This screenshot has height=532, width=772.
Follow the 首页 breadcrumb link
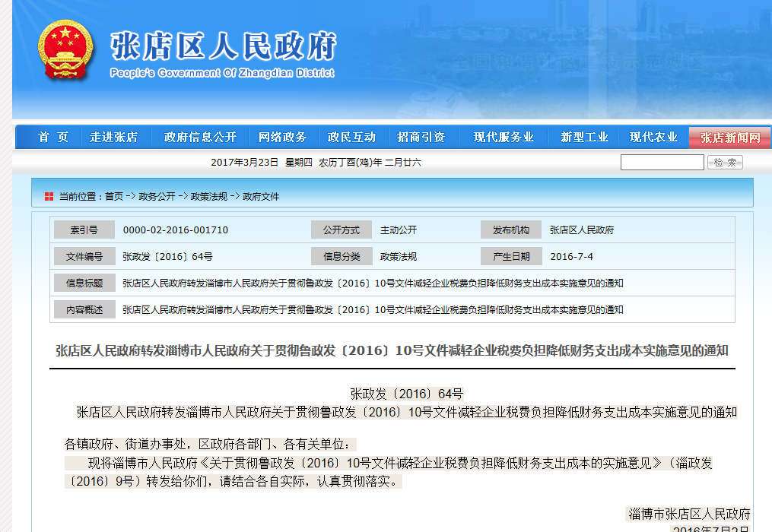[113, 196]
